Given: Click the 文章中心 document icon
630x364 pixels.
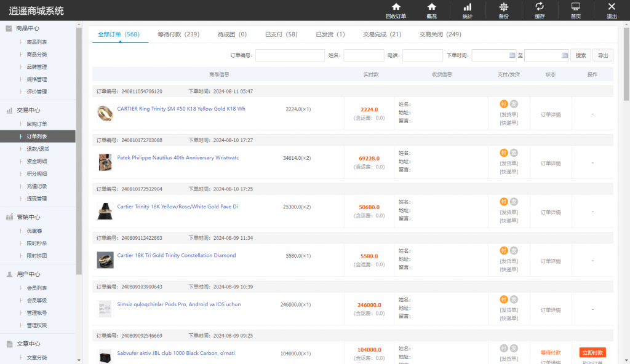Looking at the screenshot, I should coord(9,344).
